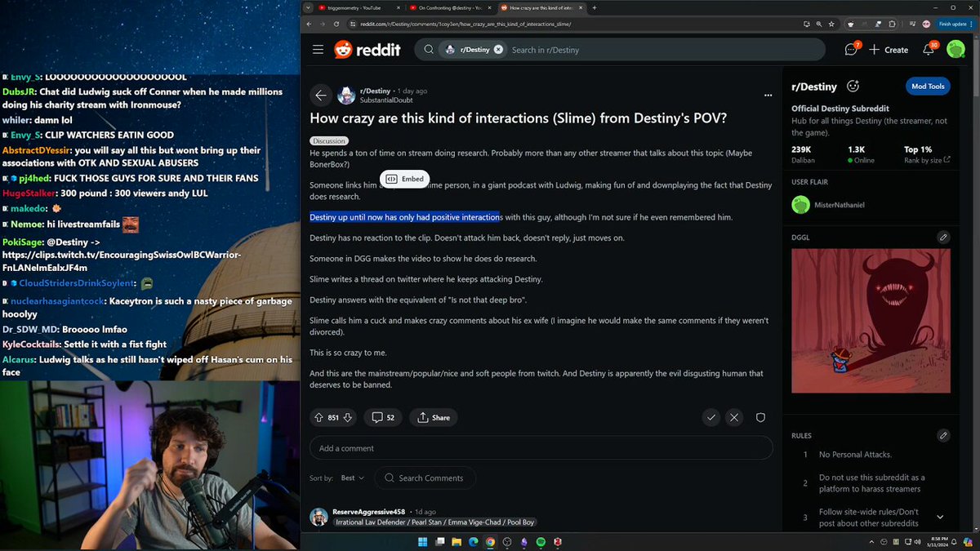Image resolution: width=980 pixels, height=551 pixels.
Task: Open SubstantialDoubt's profile
Action: 386,100
